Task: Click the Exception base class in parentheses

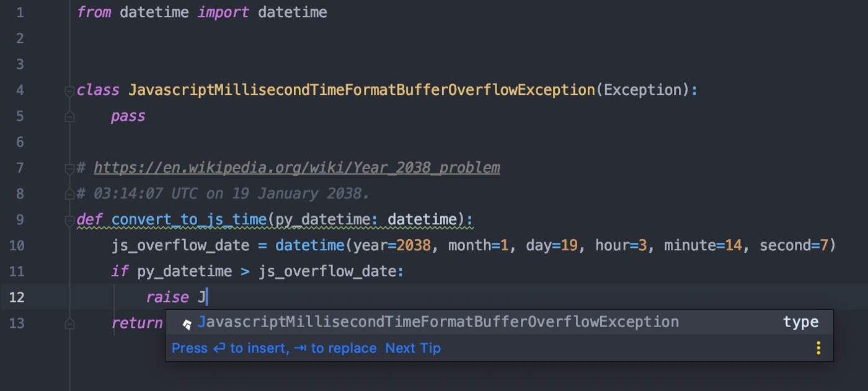Action: point(642,90)
